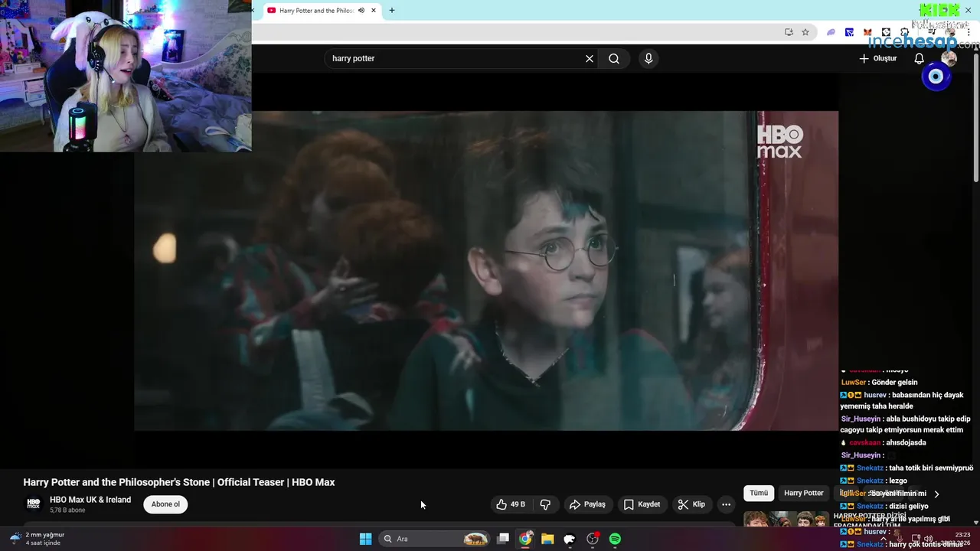The image size is (980, 551).
Task: Open Spotify from the taskbar
Action: coord(615,539)
